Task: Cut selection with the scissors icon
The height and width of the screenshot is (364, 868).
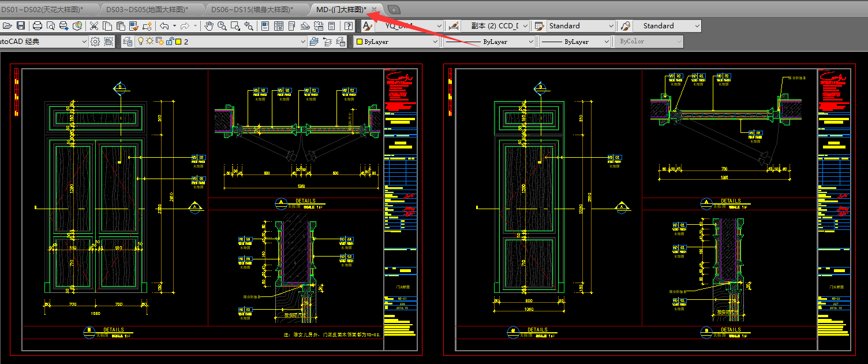Action: point(93,26)
